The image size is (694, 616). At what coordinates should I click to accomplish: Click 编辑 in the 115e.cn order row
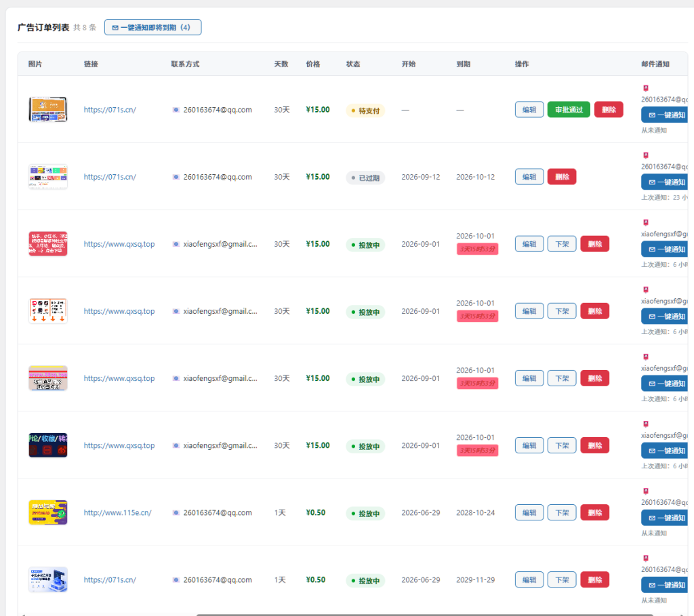click(x=529, y=512)
